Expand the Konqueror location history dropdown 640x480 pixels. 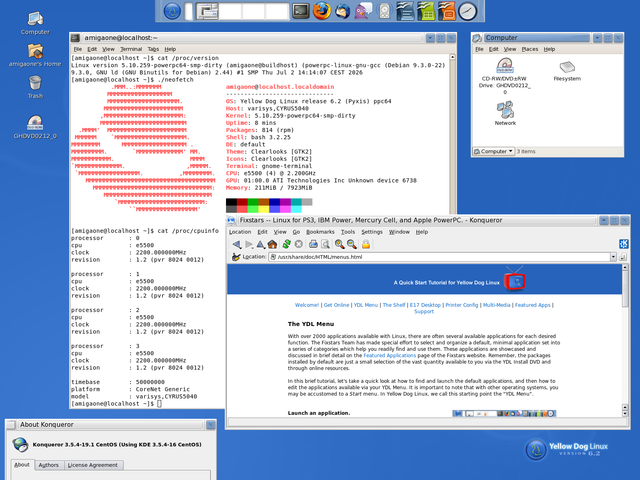613,257
